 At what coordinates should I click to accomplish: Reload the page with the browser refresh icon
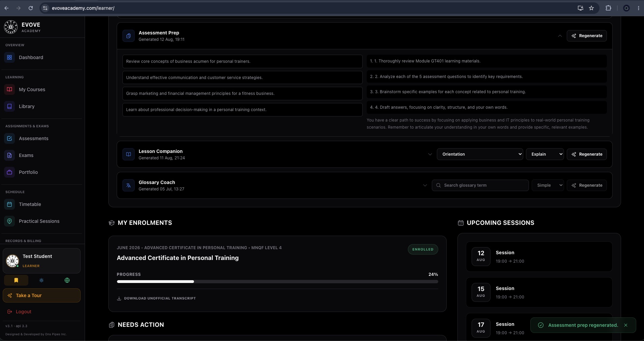(31, 8)
